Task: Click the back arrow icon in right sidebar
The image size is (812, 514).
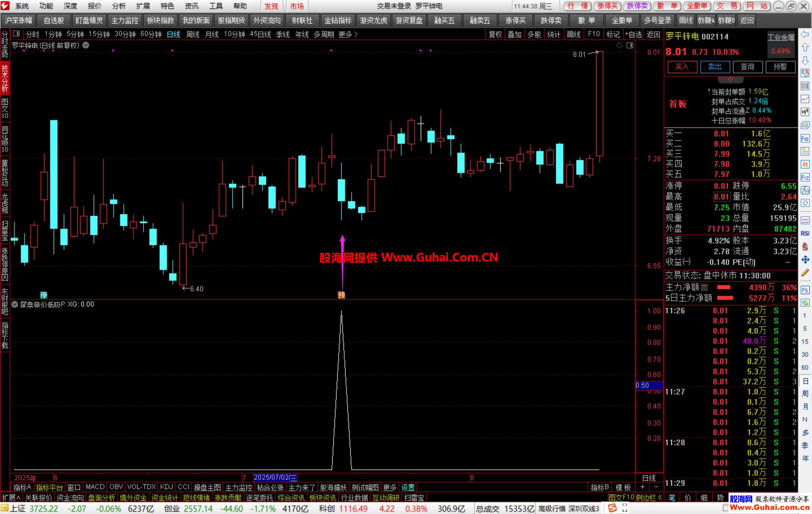Action: [805, 35]
